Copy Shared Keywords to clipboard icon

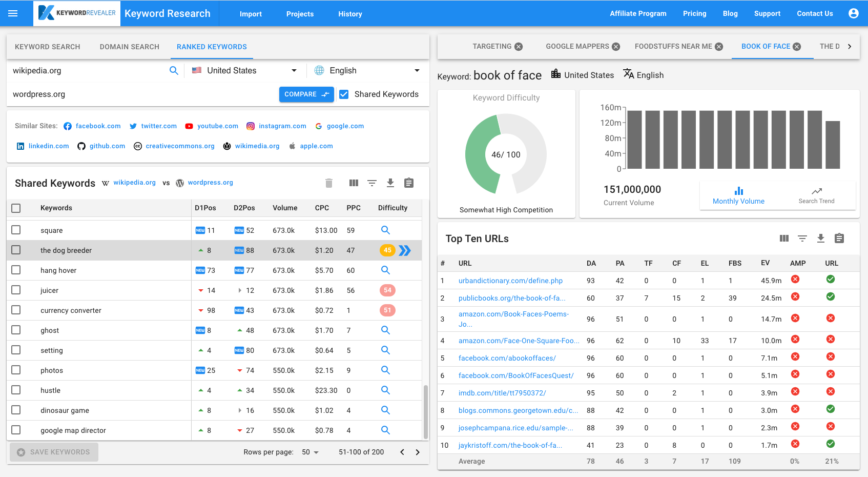point(408,183)
